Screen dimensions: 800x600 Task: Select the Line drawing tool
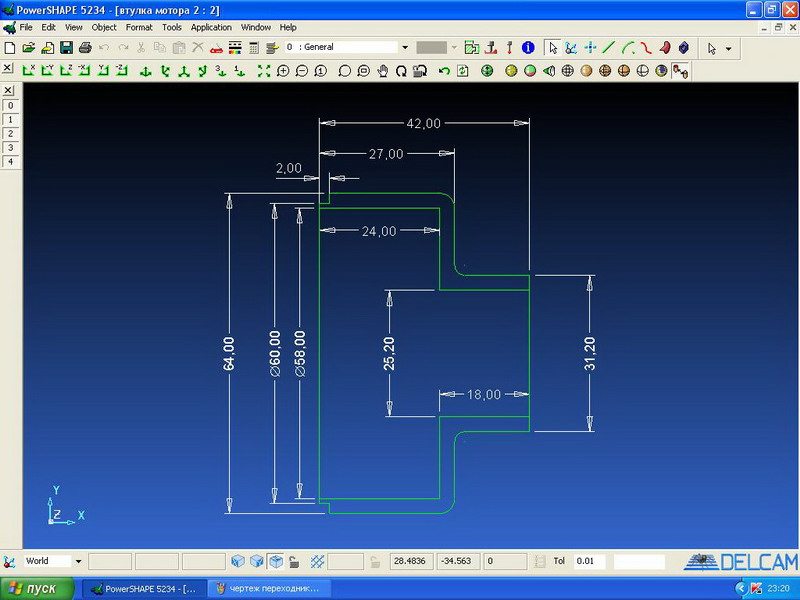(x=609, y=48)
